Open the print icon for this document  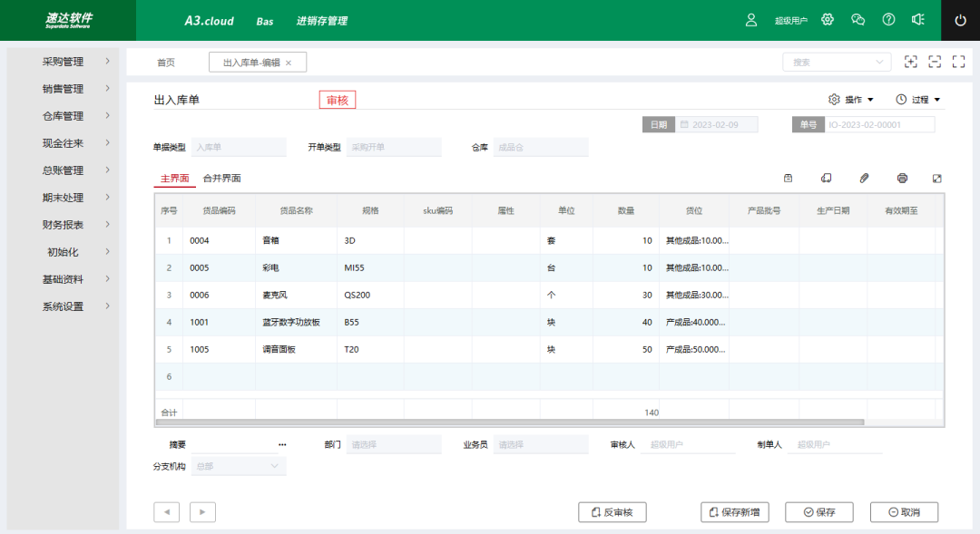[x=902, y=179]
